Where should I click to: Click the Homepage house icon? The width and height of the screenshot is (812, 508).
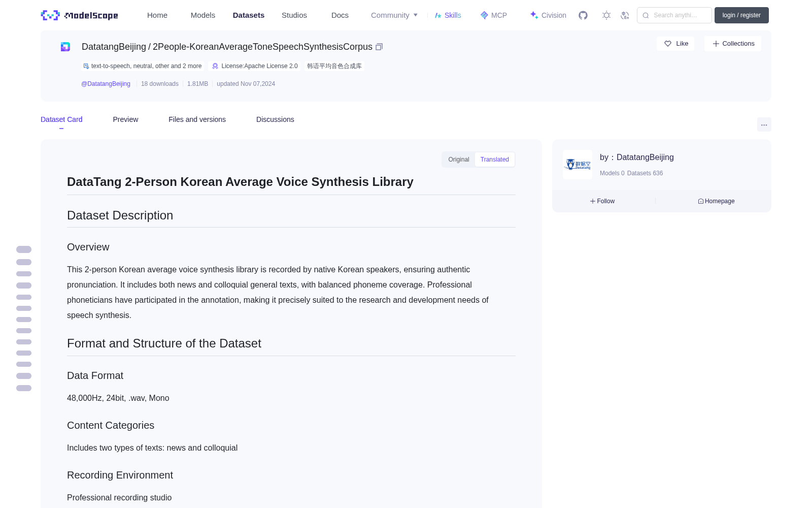point(701,201)
